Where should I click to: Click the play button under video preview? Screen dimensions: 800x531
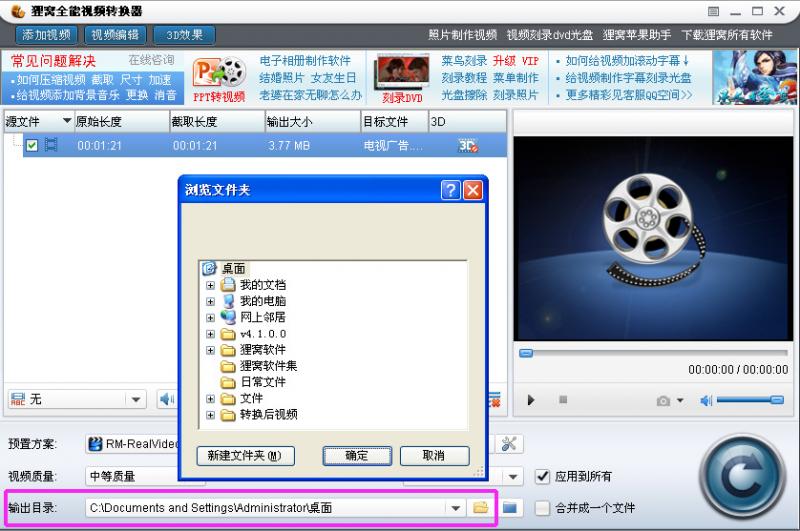pos(531,400)
